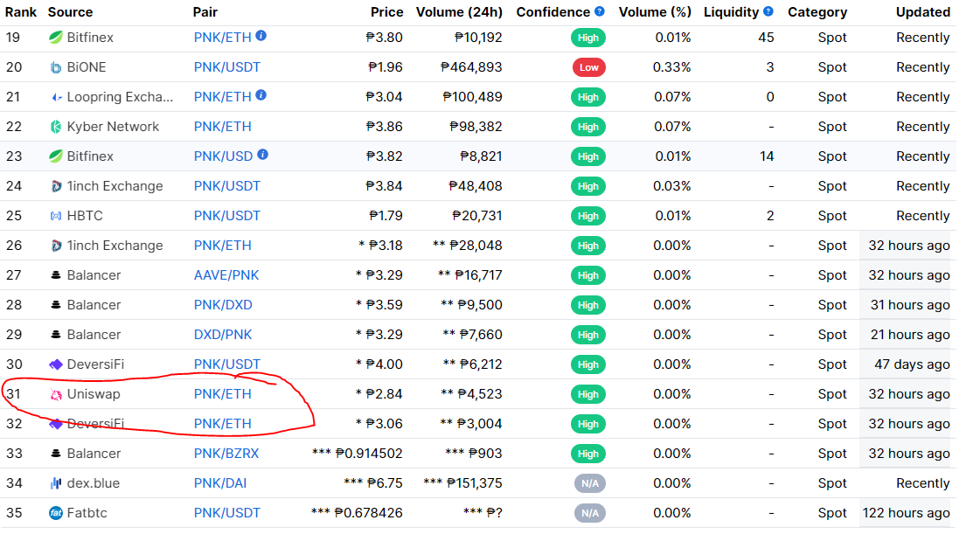Open the Kyber Network PNK/ETH link

pyautogui.click(x=223, y=127)
